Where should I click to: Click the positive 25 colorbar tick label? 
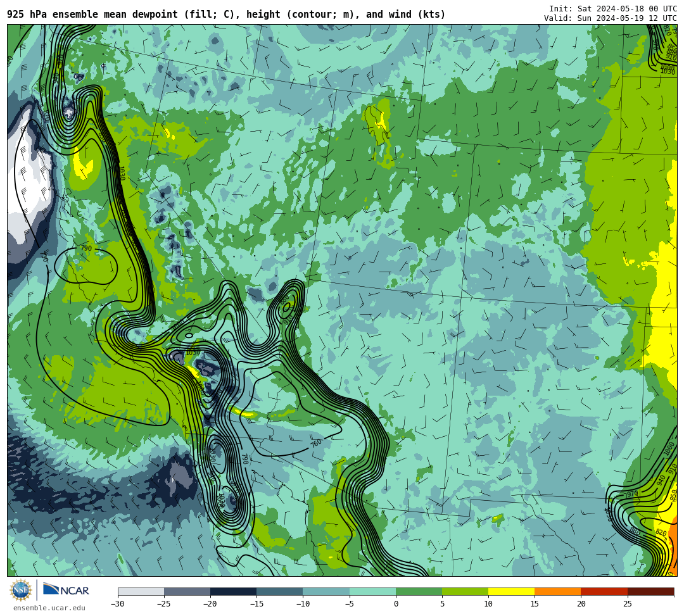coord(627,604)
